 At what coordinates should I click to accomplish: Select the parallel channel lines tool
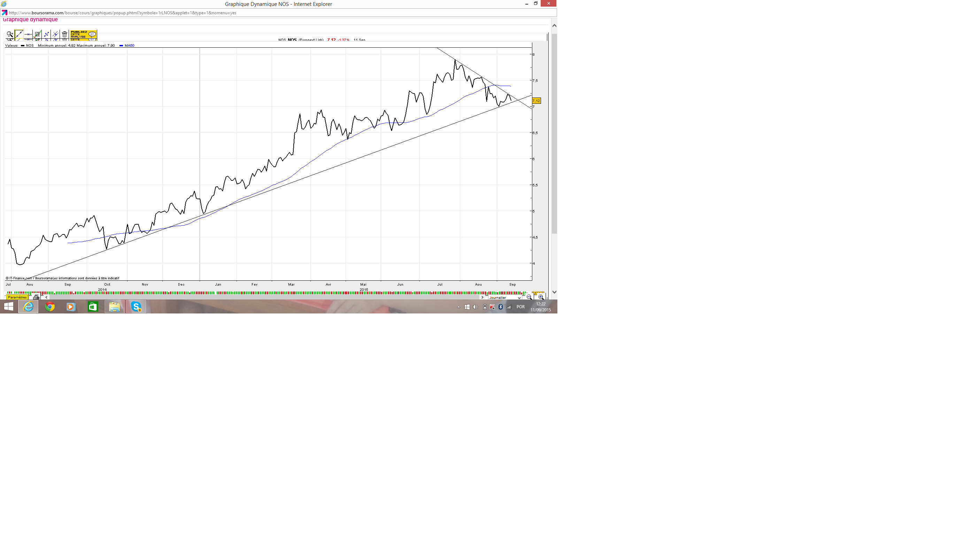click(x=55, y=34)
